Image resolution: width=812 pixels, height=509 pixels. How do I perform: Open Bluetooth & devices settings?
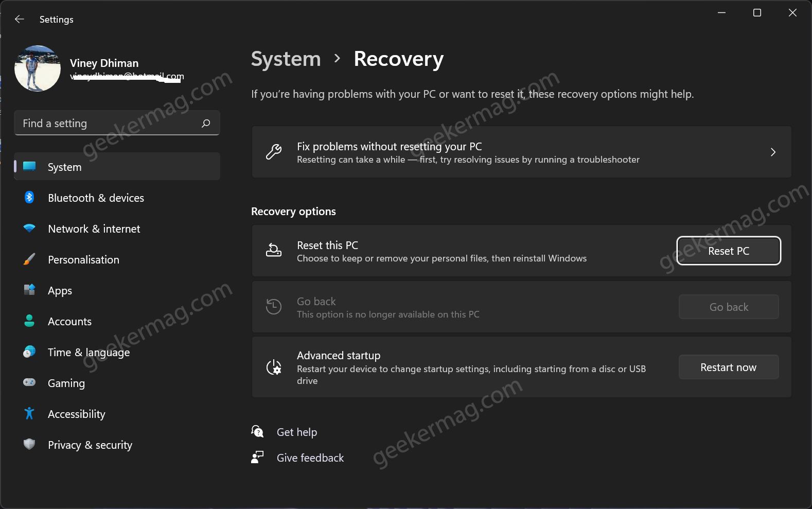(117, 198)
